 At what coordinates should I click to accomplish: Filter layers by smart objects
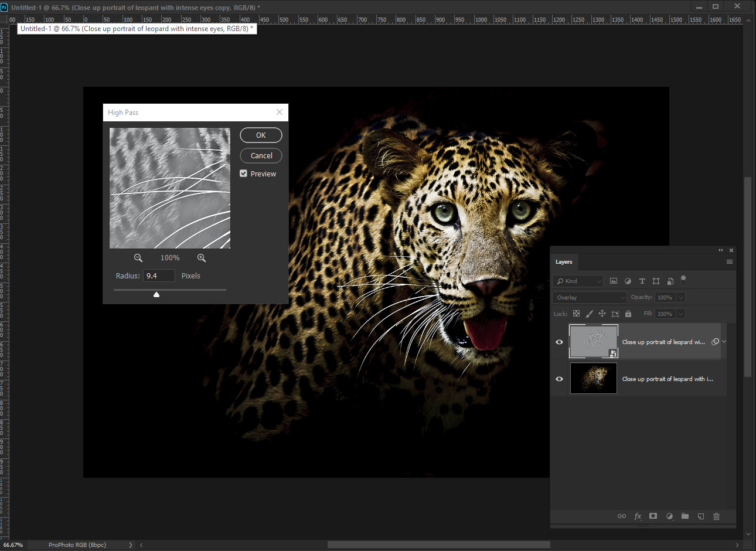coord(670,281)
